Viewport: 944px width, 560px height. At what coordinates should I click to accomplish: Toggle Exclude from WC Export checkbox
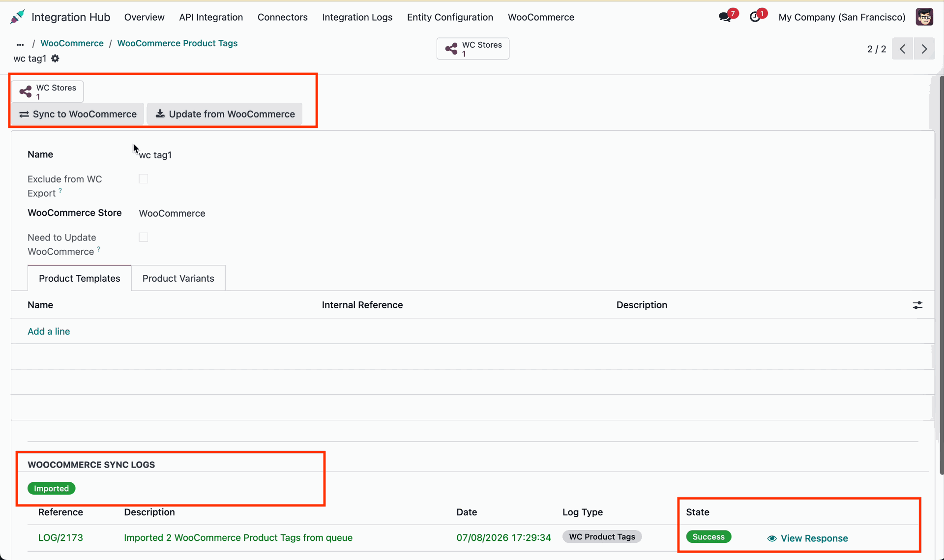(x=144, y=179)
